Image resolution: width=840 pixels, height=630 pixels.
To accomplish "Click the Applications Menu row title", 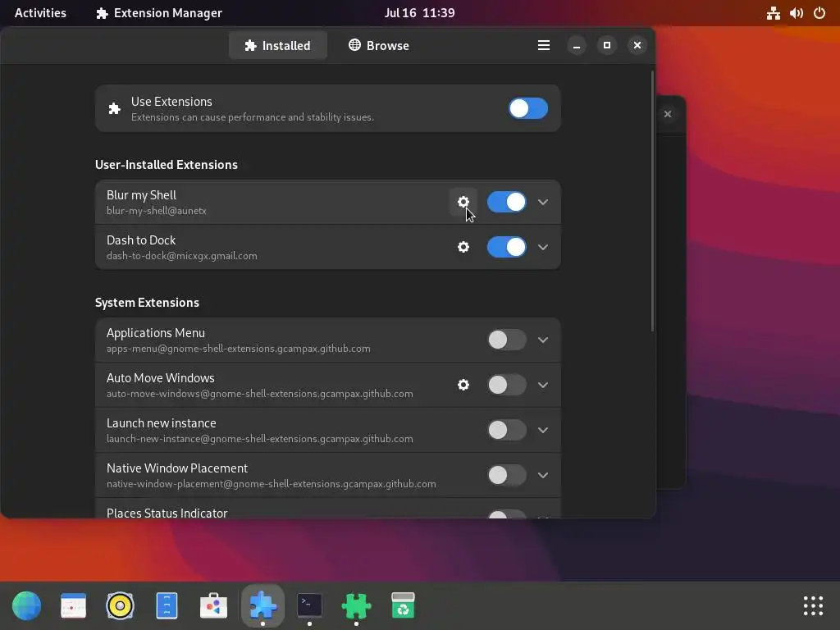I will tap(155, 333).
